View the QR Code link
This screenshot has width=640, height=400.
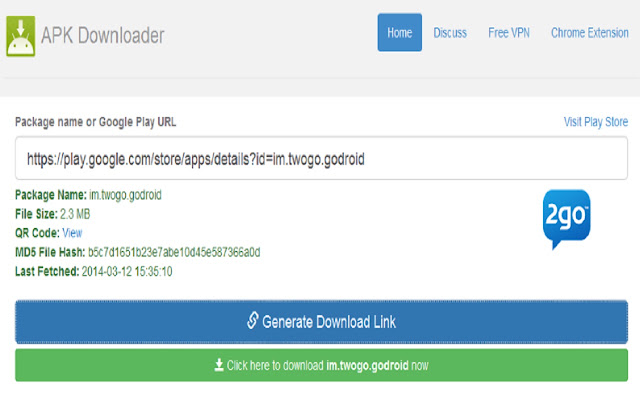[x=72, y=233]
